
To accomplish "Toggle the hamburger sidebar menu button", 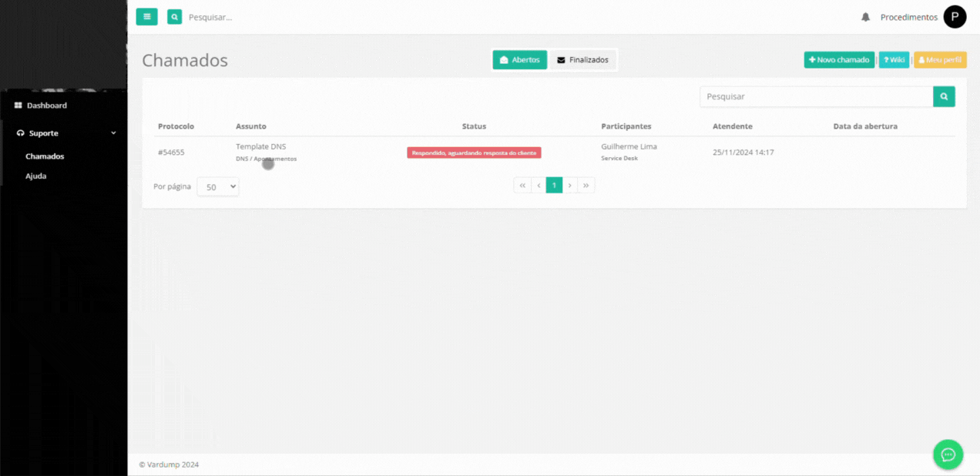I will tap(146, 16).
